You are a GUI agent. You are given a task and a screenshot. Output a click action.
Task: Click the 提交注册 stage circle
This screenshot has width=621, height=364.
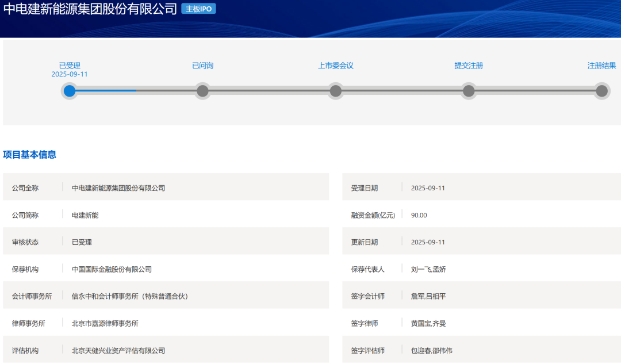[x=469, y=91]
